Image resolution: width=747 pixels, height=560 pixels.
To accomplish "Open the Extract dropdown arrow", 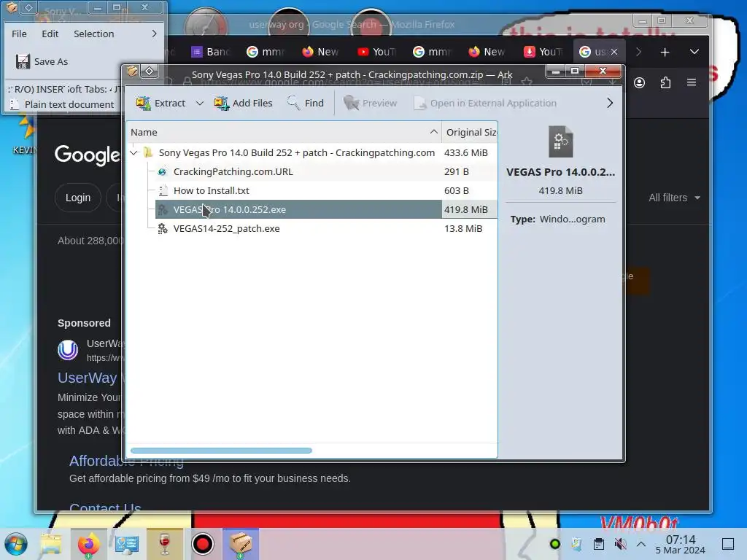I will click(200, 103).
